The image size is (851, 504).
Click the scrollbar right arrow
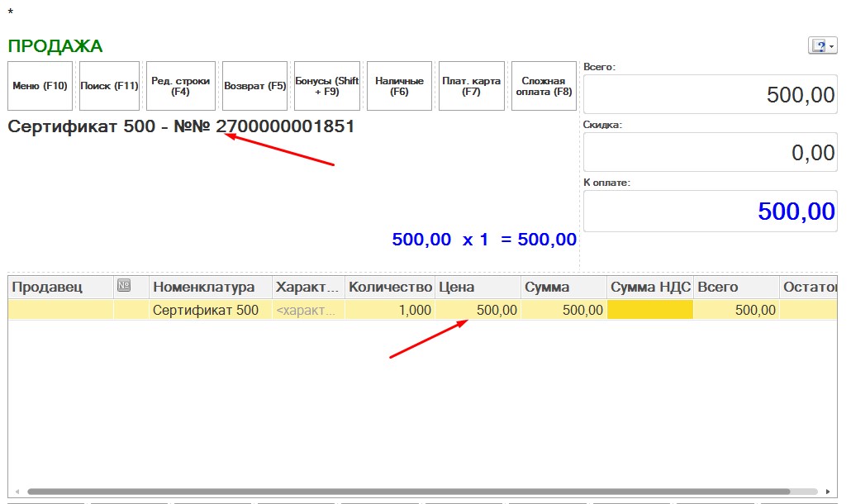828,492
